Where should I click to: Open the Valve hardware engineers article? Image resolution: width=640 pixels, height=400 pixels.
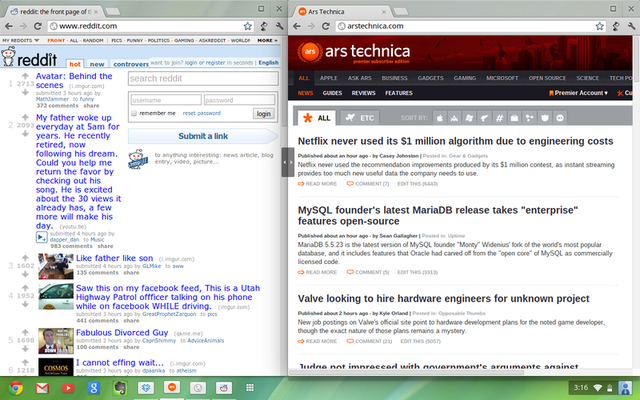click(443, 299)
